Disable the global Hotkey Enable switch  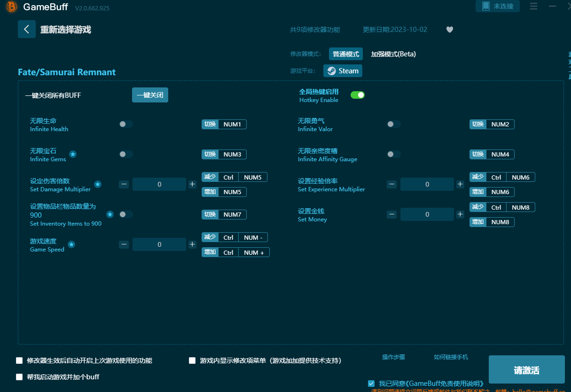(x=358, y=95)
